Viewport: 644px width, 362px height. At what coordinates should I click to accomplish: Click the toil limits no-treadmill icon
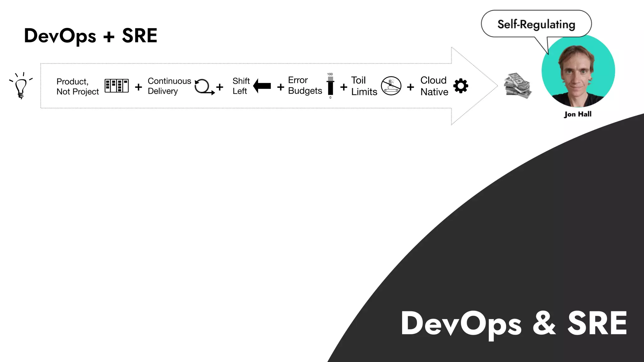point(391,86)
